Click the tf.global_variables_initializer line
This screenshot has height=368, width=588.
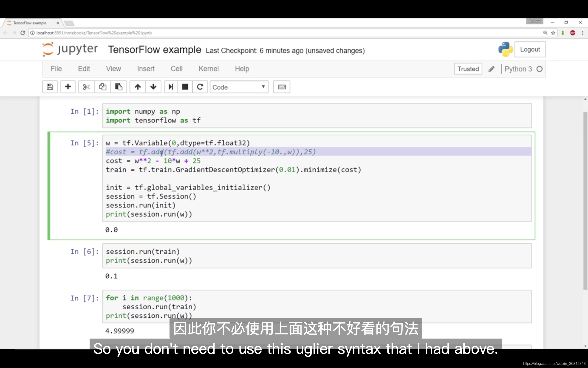click(x=188, y=187)
